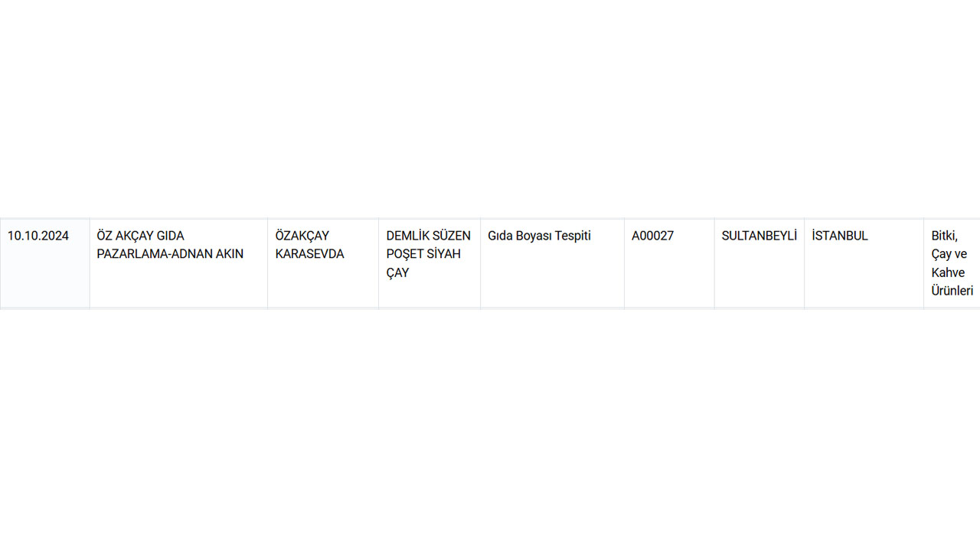This screenshot has height=551, width=980.
Task: Click the word SİYAH in the product cell
Action: [x=443, y=254]
